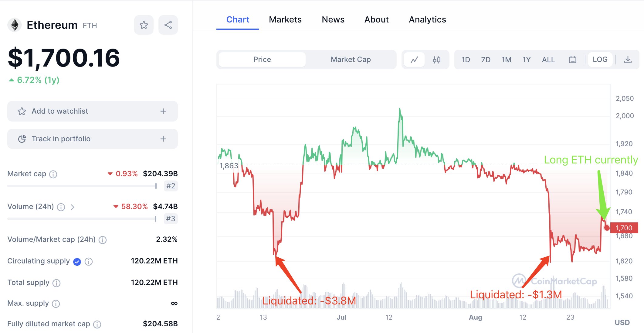Expand Add to watchlist plus sign
644x333 pixels.
pos(163,111)
